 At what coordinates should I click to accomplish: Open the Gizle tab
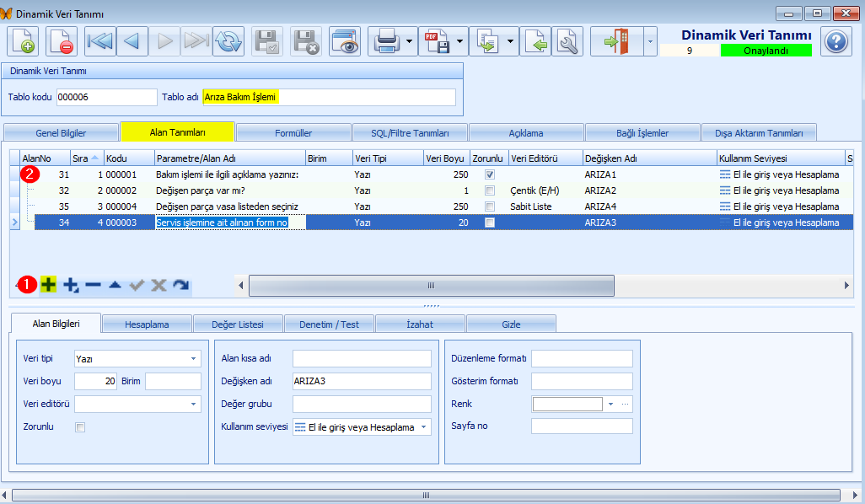pos(511,324)
